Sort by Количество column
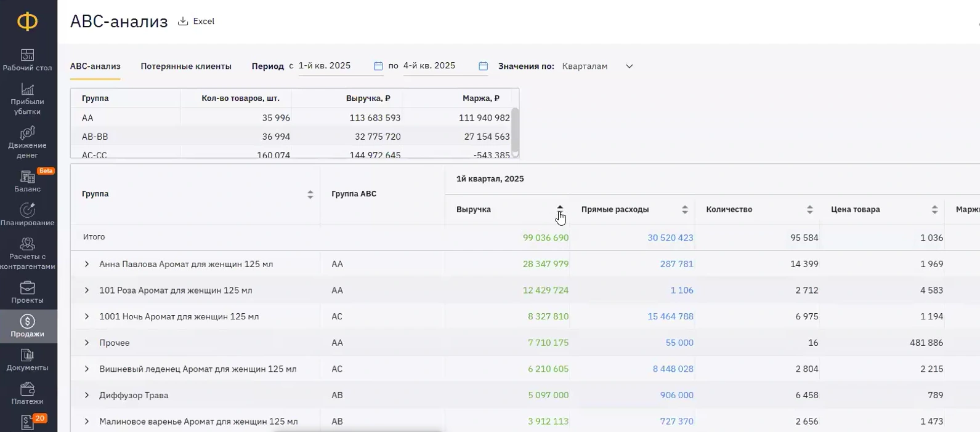980x432 pixels. pyautogui.click(x=809, y=210)
